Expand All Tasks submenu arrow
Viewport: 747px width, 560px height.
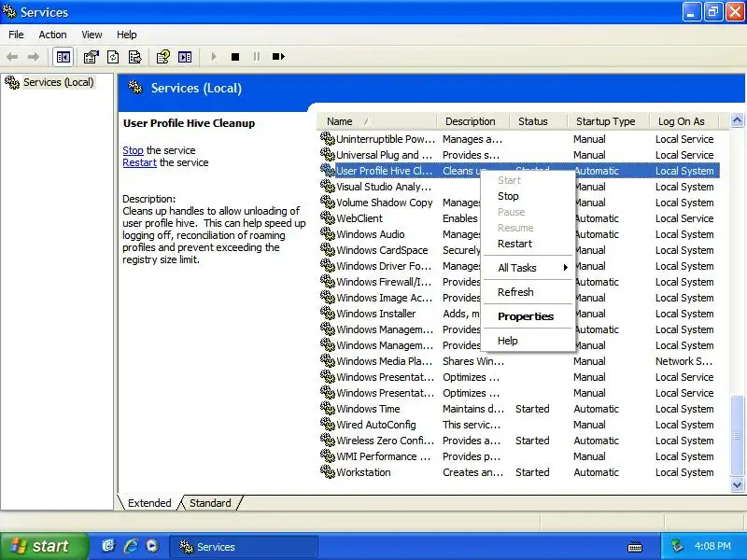566,268
